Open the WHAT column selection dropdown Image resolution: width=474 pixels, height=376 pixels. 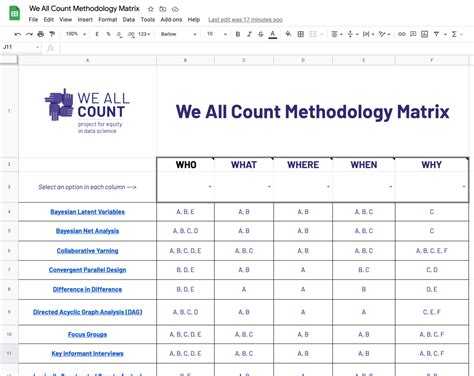(x=269, y=187)
